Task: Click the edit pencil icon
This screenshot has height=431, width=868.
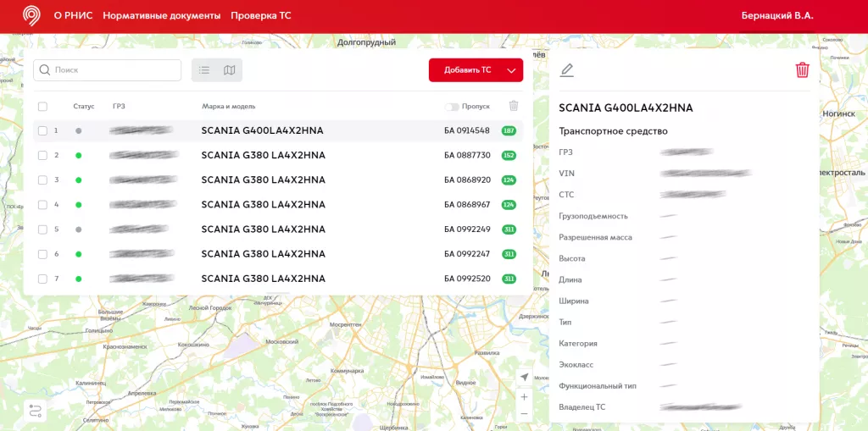Action: [567, 70]
